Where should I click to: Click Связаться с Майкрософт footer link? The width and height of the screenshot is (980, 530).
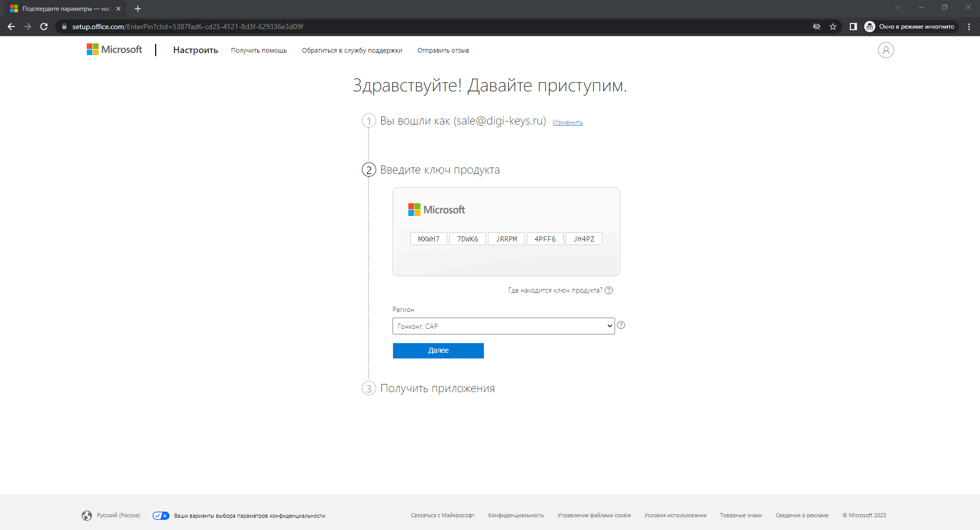pyautogui.click(x=443, y=516)
